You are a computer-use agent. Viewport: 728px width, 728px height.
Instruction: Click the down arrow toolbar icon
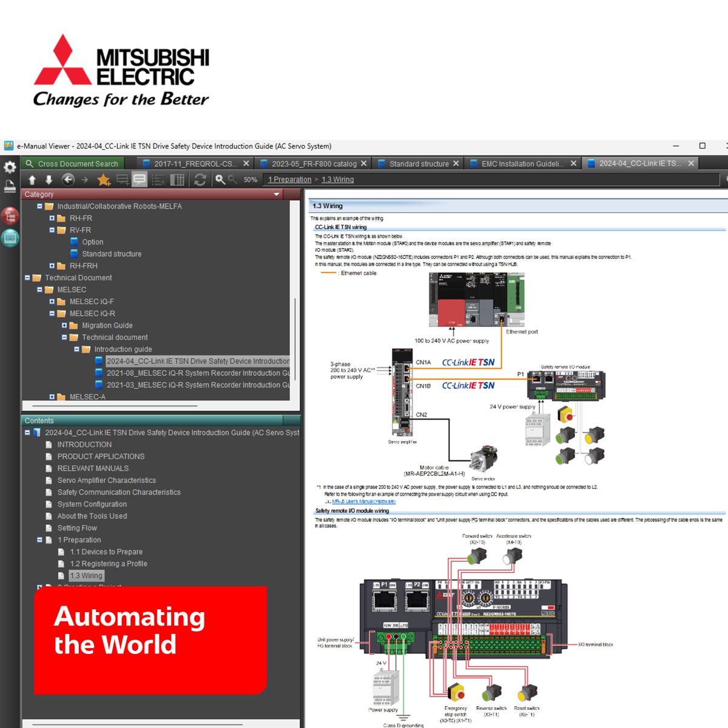[49, 180]
